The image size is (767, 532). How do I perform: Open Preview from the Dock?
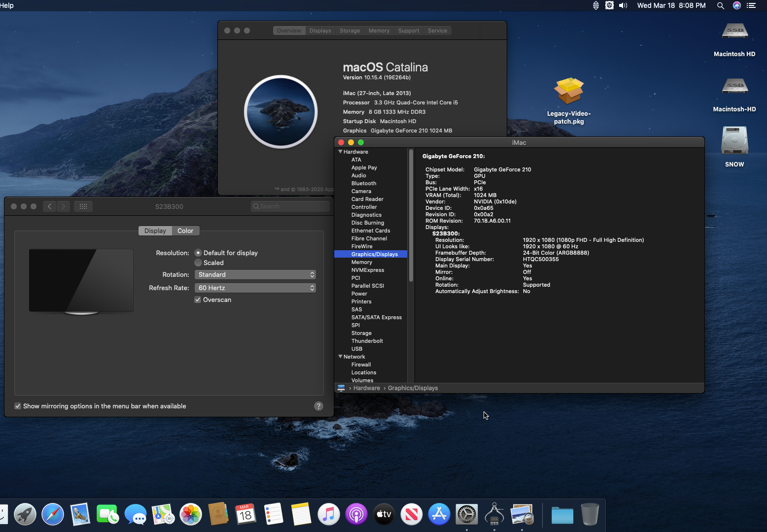click(x=522, y=515)
